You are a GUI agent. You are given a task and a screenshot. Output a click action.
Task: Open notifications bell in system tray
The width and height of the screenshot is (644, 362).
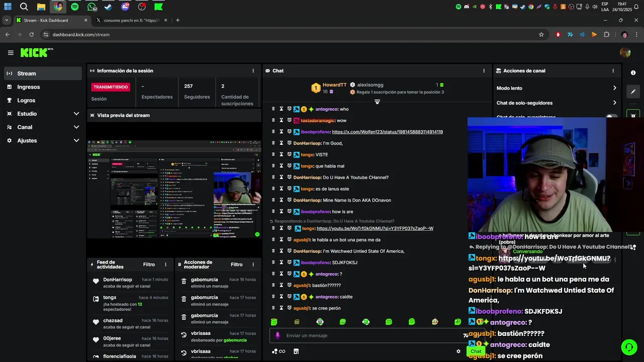pos(636,7)
